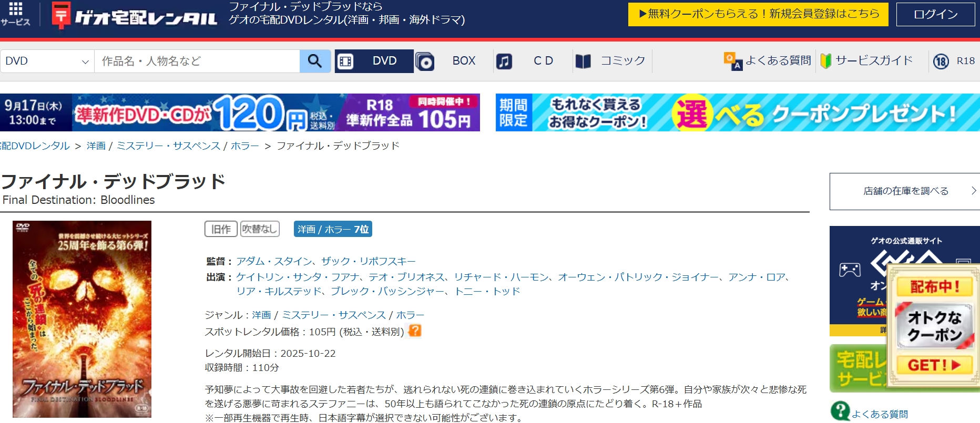Open the green 宅配レンタル service banner
This screenshot has width=980, height=423.
(858, 368)
